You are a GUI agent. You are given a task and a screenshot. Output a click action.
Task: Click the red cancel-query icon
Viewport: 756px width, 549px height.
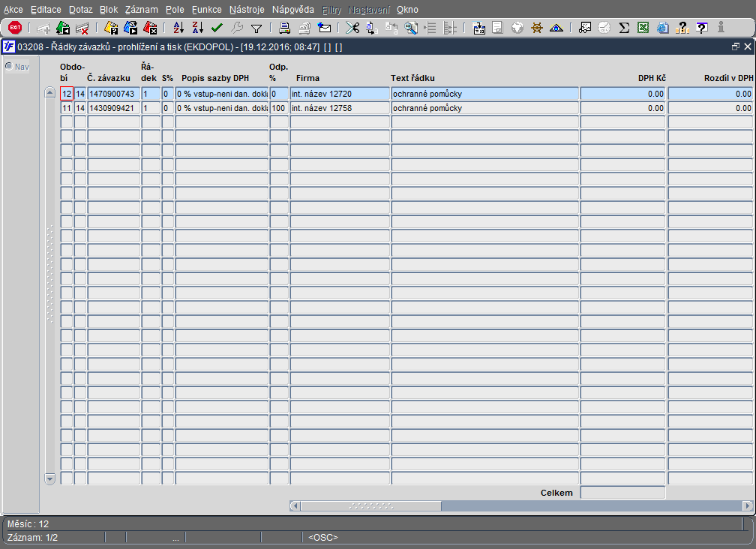tap(150, 28)
